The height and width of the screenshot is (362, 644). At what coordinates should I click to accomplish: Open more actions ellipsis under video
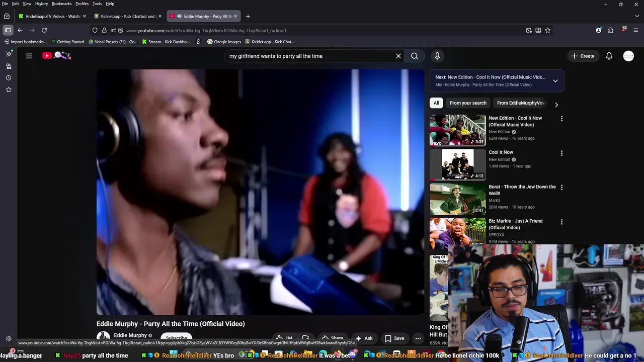(x=418, y=338)
